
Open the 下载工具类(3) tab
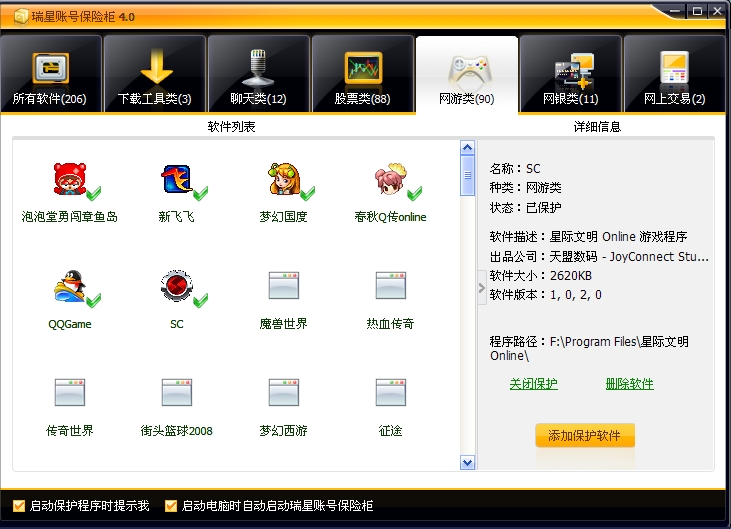pos(155,75)
